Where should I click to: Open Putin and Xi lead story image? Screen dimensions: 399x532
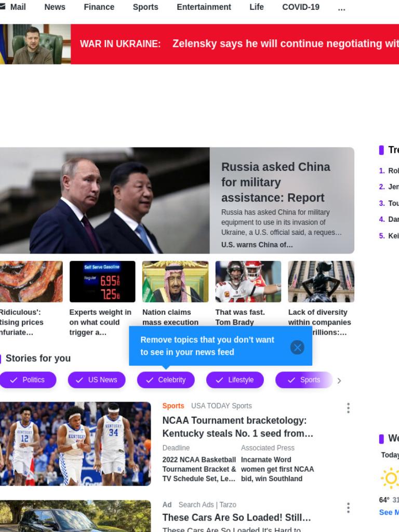pos(105,200)
